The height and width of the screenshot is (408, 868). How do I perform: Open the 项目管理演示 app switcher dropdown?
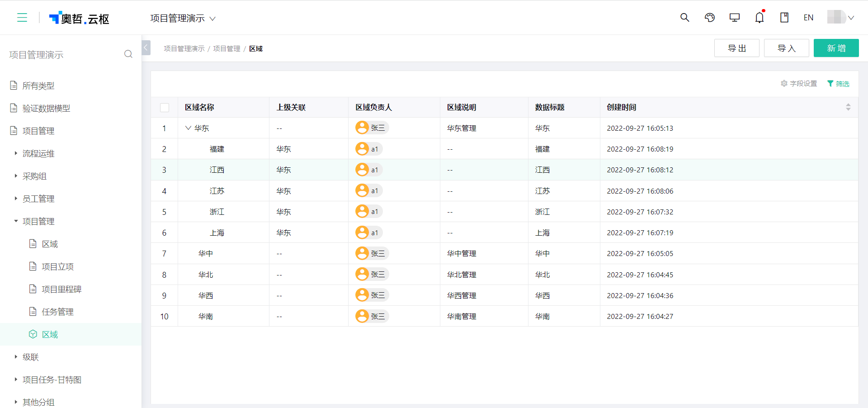[x=183, y=18]
